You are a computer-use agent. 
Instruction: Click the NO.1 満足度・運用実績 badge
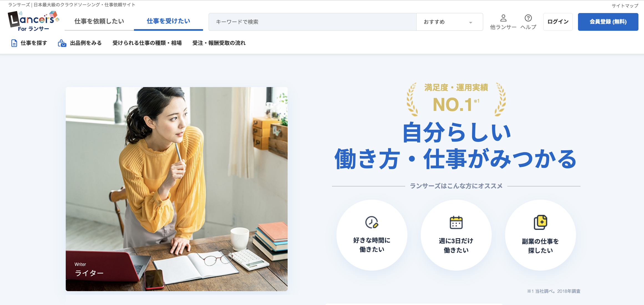tap(456, 99)
